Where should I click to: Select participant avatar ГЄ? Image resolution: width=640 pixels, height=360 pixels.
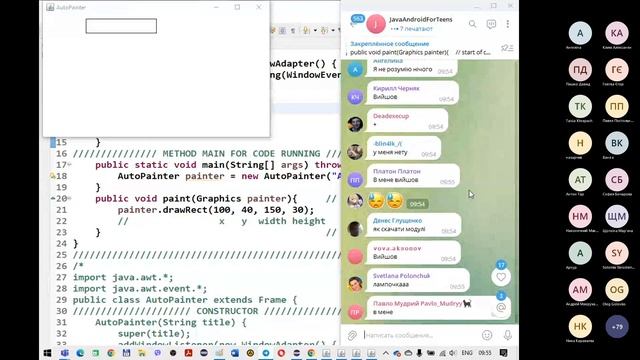[617, 70]
